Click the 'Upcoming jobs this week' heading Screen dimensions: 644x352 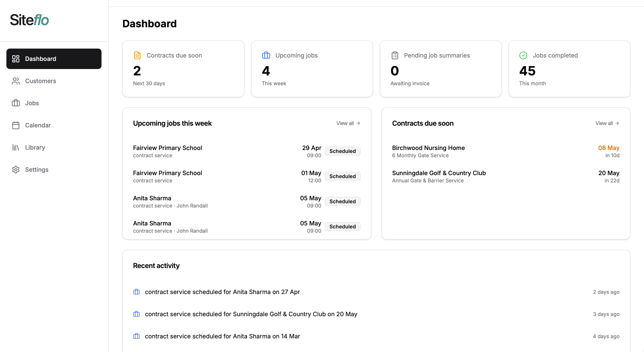(x=172, y=123)
